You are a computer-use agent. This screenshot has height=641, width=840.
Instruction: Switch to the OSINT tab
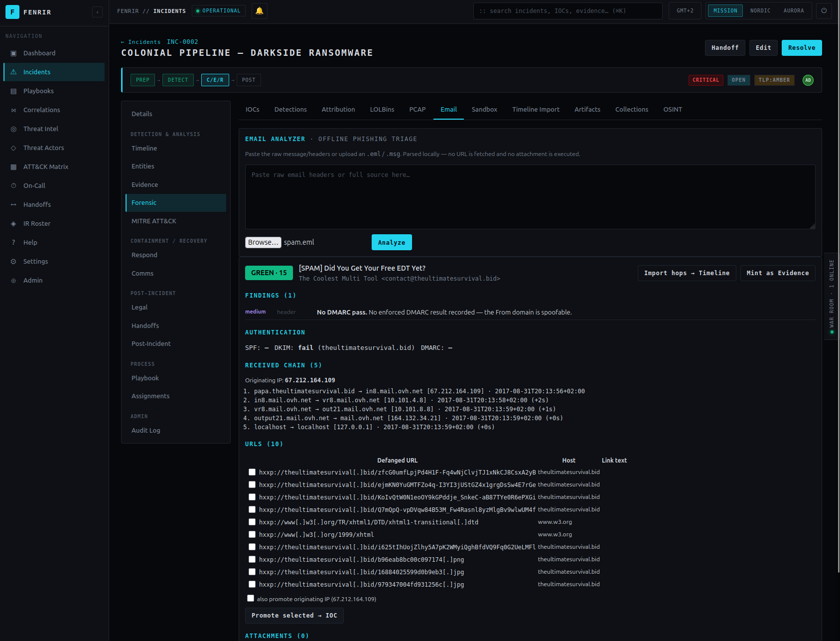click(x=673, y=110)
